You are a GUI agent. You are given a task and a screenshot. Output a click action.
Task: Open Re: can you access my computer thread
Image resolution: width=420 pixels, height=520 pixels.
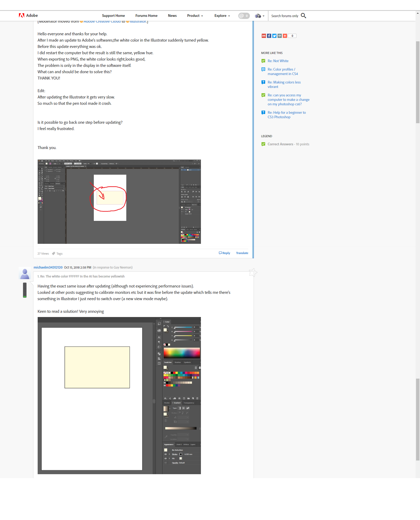[289, 100]
